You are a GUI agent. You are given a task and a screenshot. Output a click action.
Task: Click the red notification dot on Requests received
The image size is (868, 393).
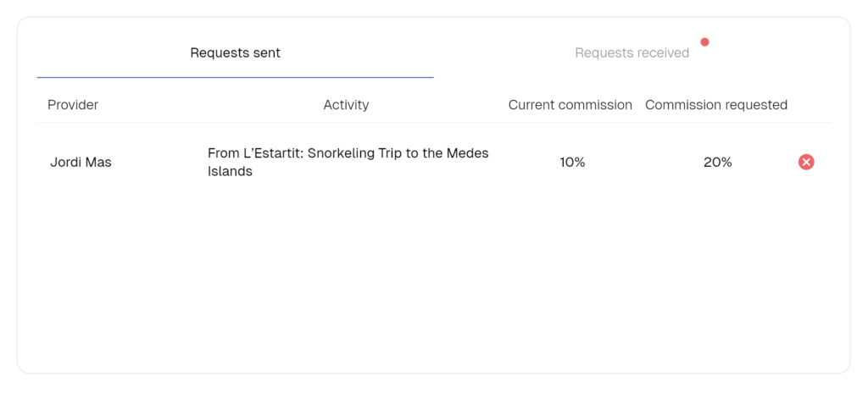pyautogui.click(x=704, y=42)
